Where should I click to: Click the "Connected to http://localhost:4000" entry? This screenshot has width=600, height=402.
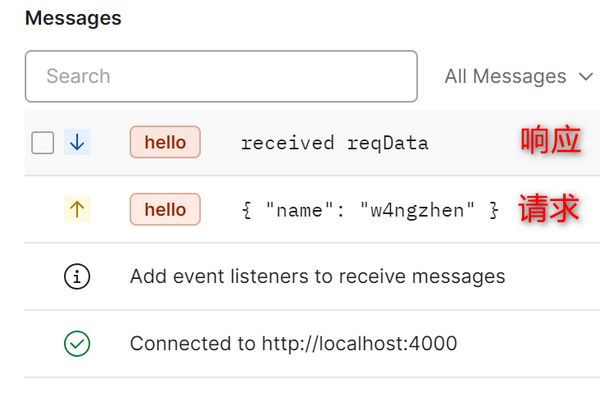(x=293, y=344)
